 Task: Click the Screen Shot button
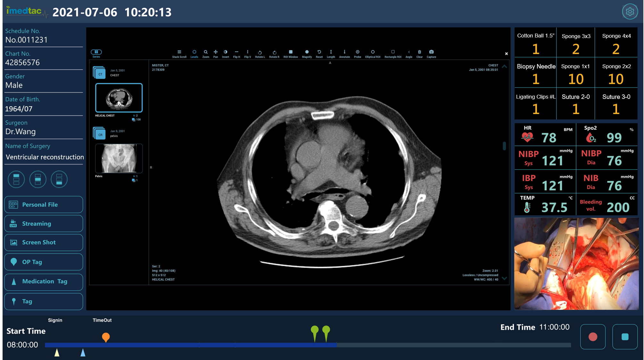[x=44, y=243]
